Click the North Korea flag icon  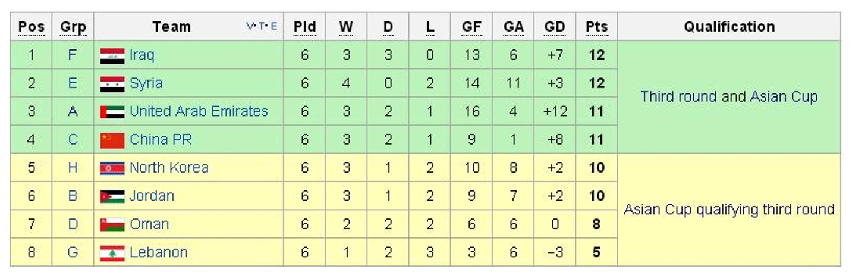coord(112,168)
